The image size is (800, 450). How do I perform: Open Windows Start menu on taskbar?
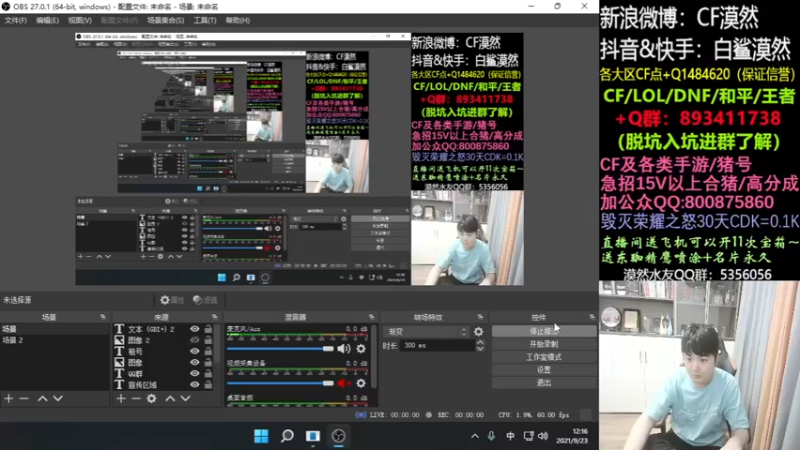click(x=261, y=436)
